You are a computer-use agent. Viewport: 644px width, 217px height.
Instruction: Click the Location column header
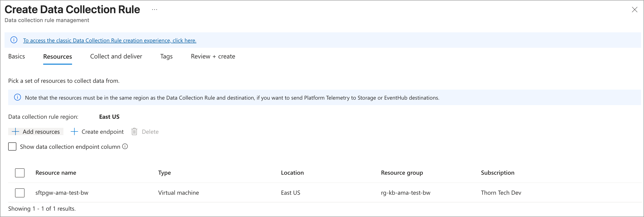292,173
